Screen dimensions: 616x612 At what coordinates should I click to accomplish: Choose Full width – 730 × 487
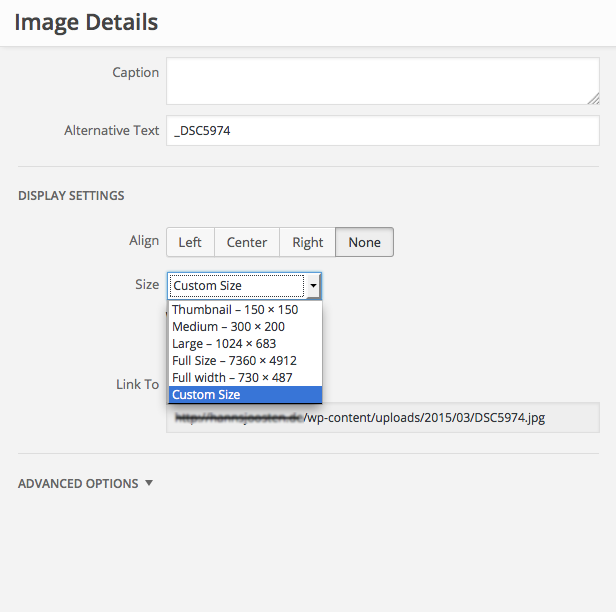pyautogui.click(x=245, y=377)
